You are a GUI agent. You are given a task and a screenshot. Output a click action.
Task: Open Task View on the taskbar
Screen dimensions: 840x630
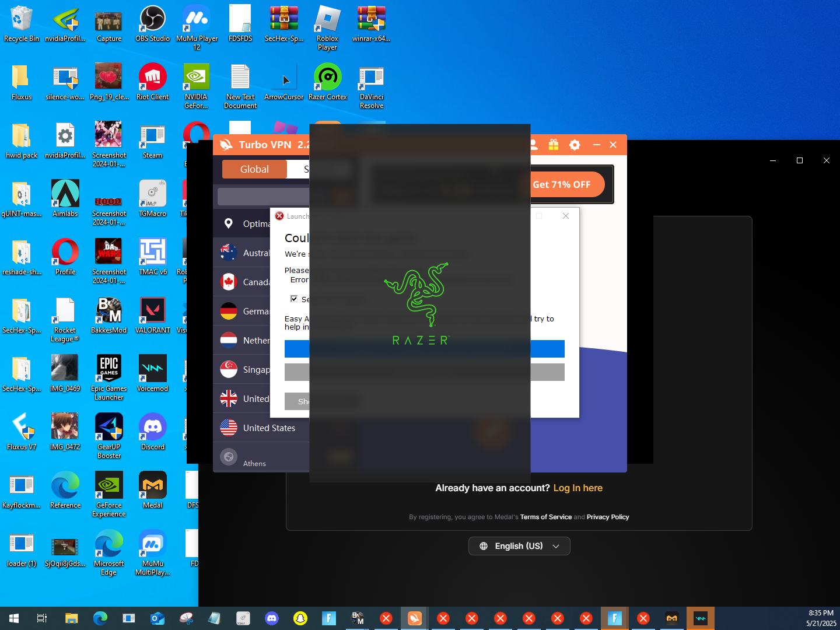click(42, 618)
